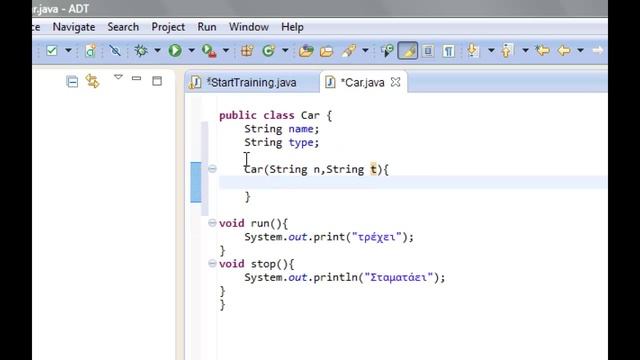Image resolution: width=640 pixels, height=360 pixels.
Task: Open the left panel View Menu triangle
Action: (x=118, y=77)
